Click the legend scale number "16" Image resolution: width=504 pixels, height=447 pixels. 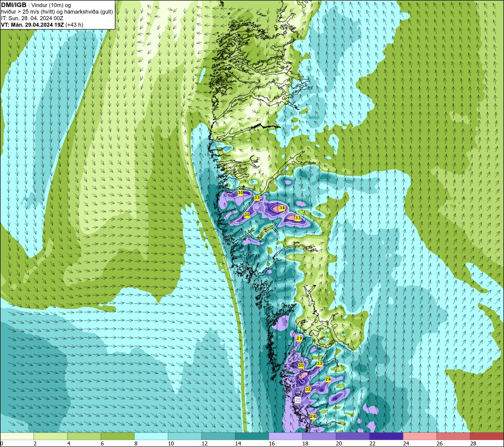pyautogui.click(x=272, y=444)
